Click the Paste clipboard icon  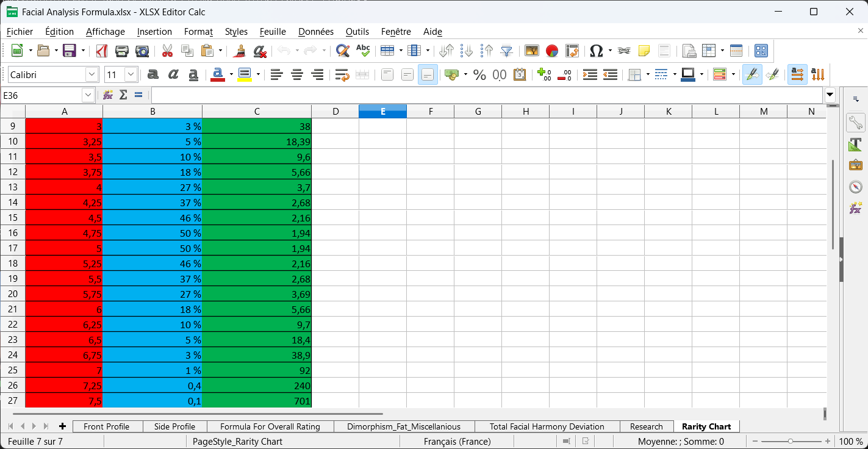(x=207, y=51)
